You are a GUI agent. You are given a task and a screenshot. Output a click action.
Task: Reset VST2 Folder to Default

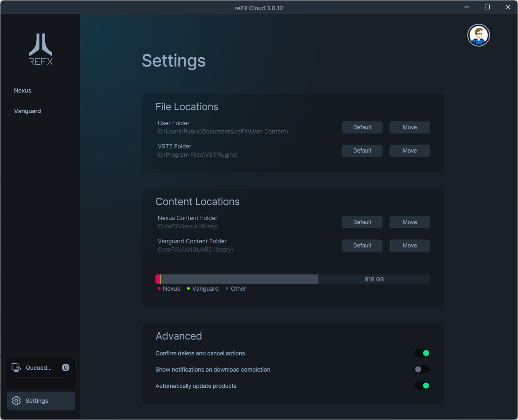[362, 151]
